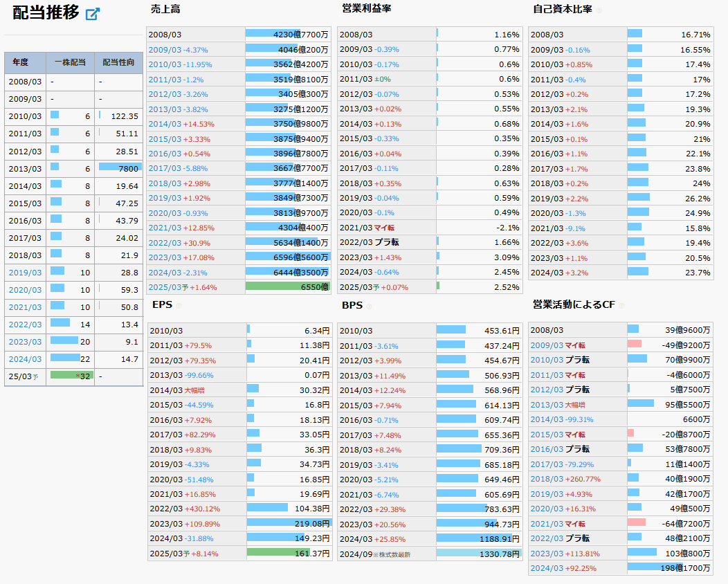This screenshot has height=584, width=728.
Task: Open the 2009/03 link in the 売上高 table
Action: (x=164, y=50)
